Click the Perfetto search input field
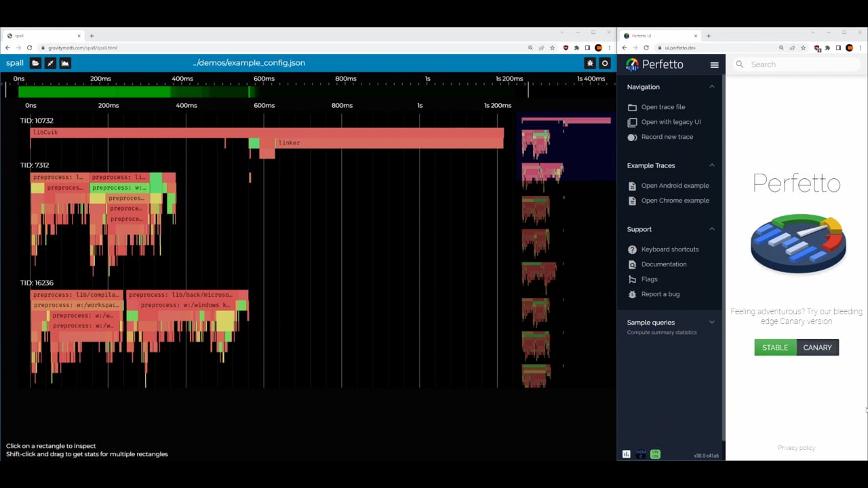Image resolution: width=868 pixels, height=488 pixels. tap(800, 64)
